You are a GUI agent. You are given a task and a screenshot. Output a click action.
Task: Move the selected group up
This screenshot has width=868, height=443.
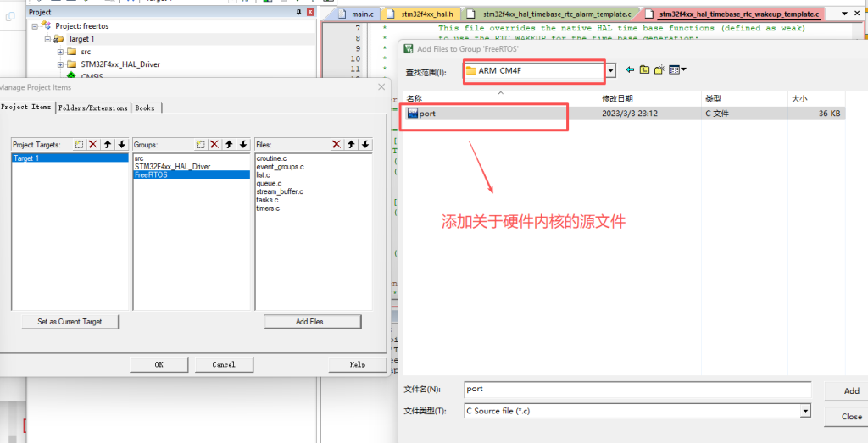click(229, 145)
